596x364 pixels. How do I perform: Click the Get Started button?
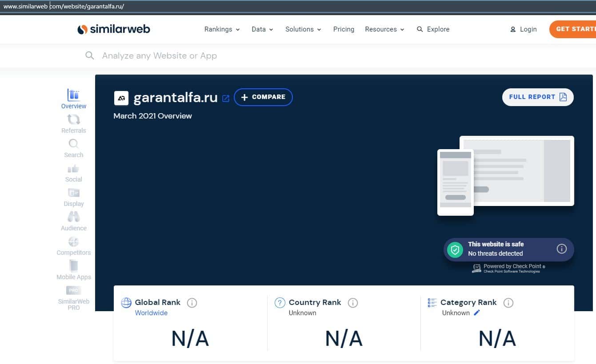tap(573, 29)
